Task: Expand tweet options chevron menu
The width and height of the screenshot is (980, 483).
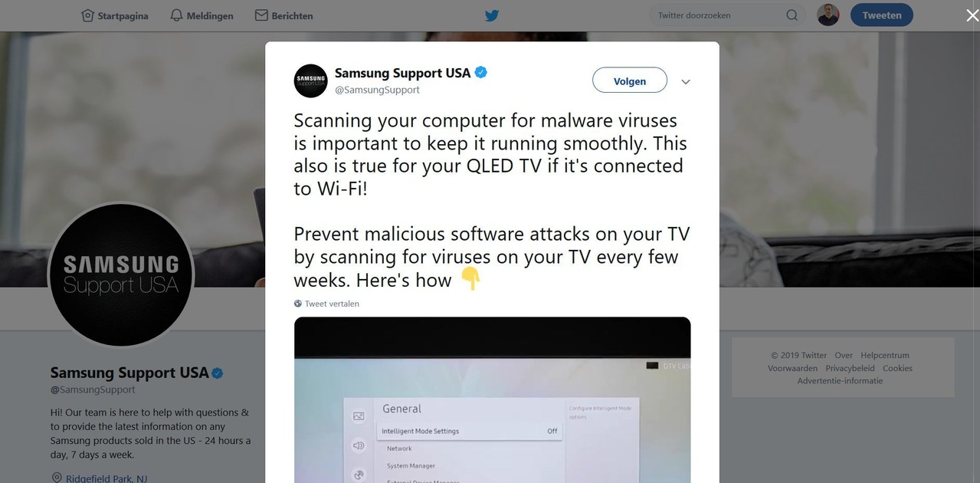Action: (686, 82)
